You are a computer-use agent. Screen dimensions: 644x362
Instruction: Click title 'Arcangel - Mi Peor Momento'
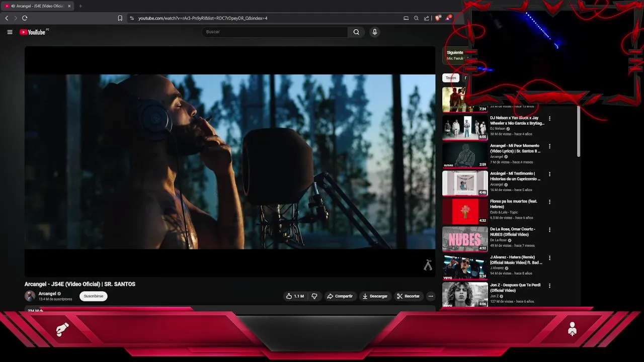point(515,148)
